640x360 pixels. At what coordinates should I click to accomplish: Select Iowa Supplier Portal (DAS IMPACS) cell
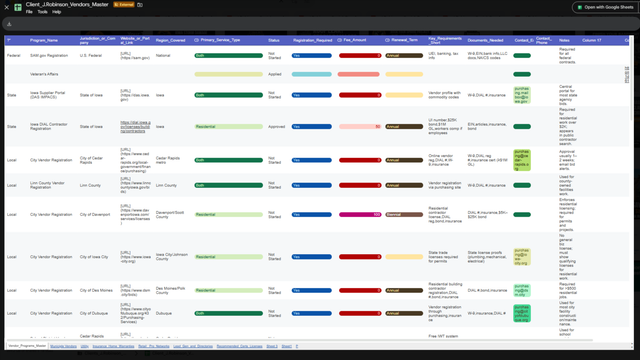click(47, 95)
